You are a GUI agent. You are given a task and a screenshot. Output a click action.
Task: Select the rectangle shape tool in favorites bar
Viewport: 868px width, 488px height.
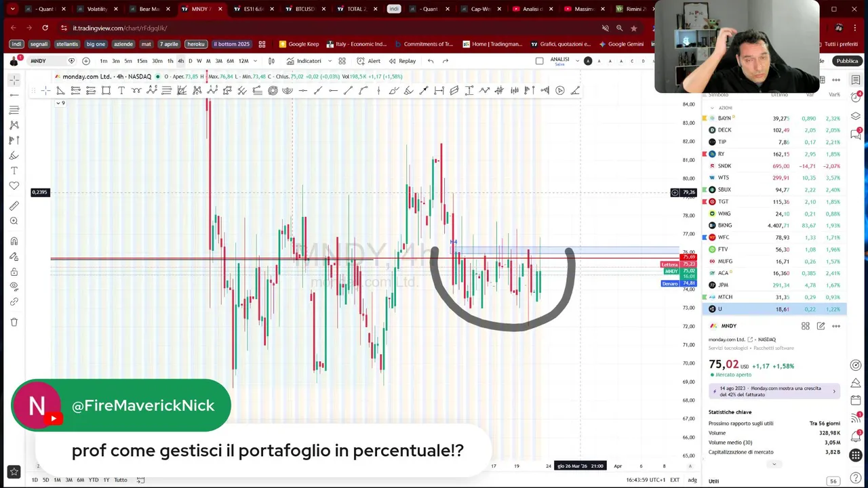pyautogui.click(x=106, y=90)
